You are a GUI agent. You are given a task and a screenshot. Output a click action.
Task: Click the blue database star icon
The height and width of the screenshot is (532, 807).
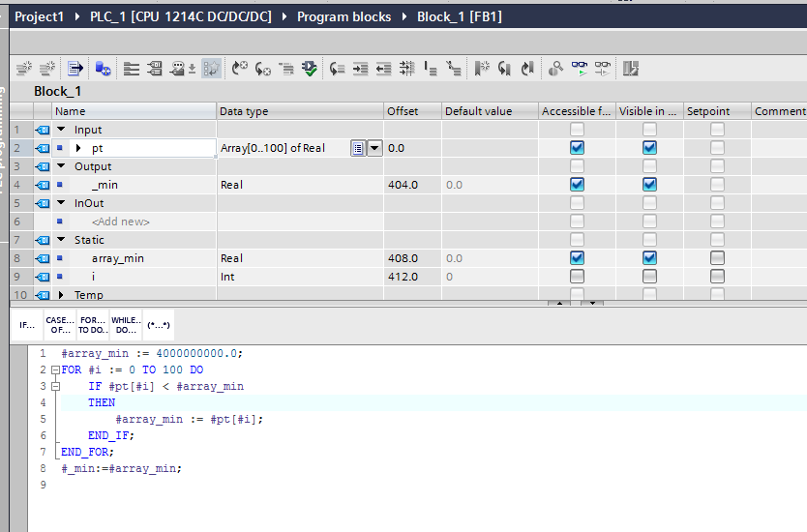click(103, 69)
